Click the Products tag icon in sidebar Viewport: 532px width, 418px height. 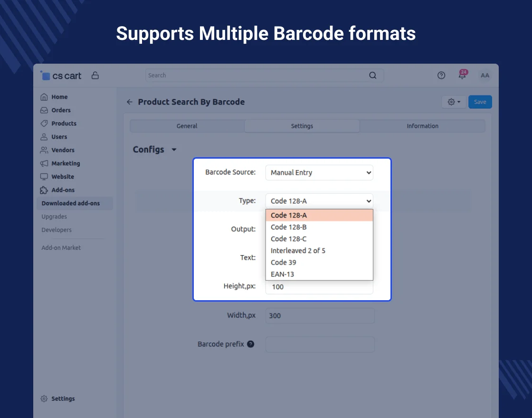(44, 123)
